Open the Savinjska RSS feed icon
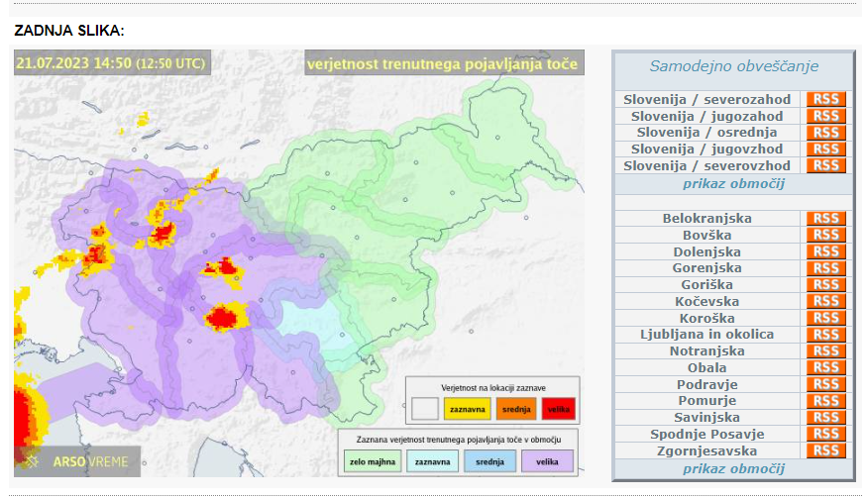Viewport: 868px width, 499px height. click(x=826, y=418)
